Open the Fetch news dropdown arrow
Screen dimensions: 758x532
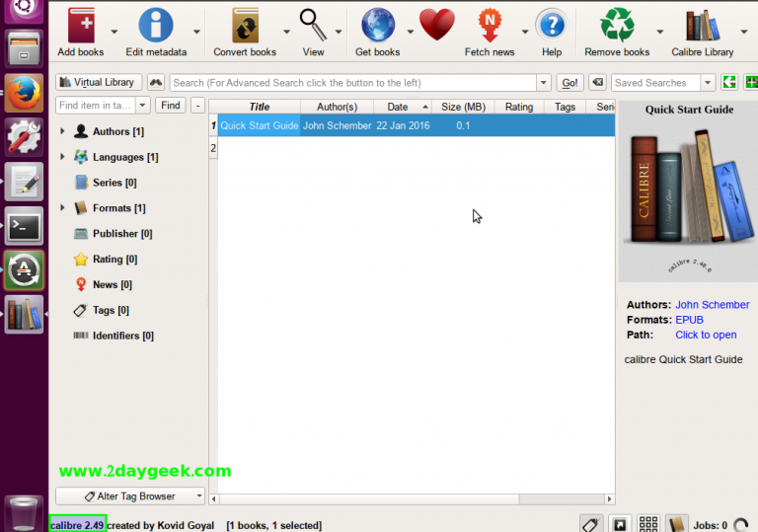(525, 32)
